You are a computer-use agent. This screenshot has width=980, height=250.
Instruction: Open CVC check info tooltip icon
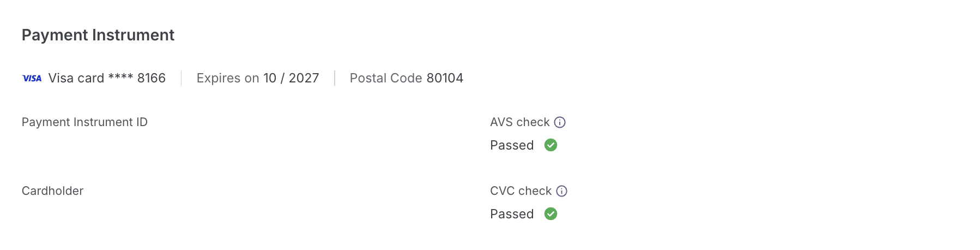tap(561, 191)
